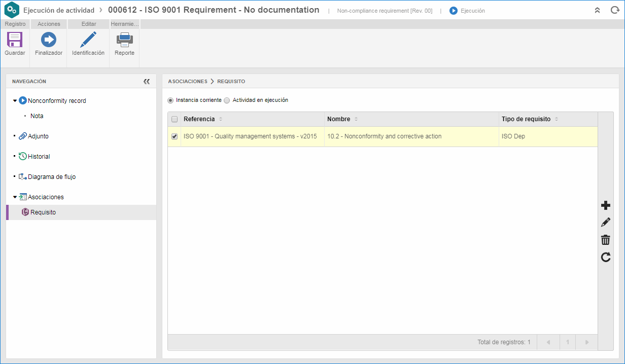Viewport: 625px width, 364px height.
Task: Click the Historial clock icon
Action: pos(23,156)
